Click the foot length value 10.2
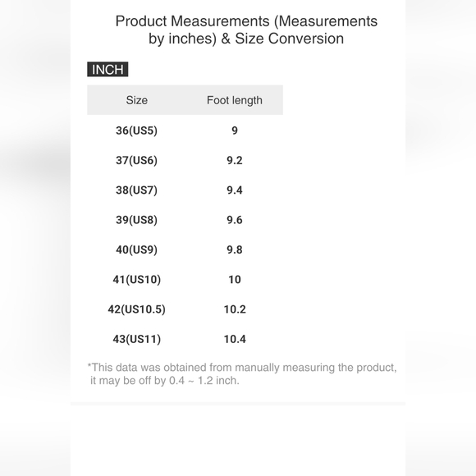 (235, 309)
